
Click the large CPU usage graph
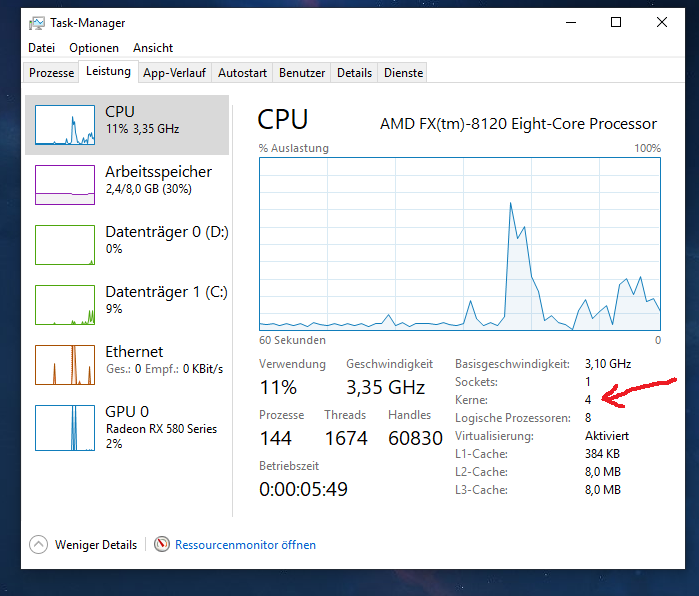(x=460, y=244)
